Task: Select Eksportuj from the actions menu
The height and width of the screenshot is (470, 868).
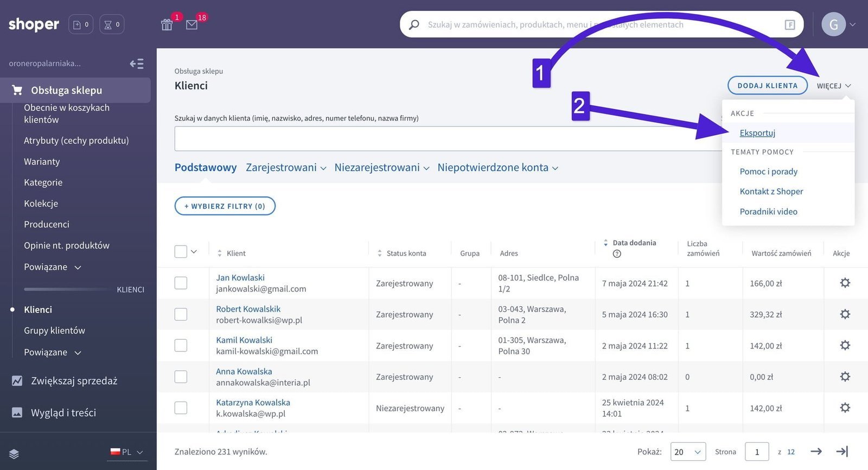Action: coord(757,133)
